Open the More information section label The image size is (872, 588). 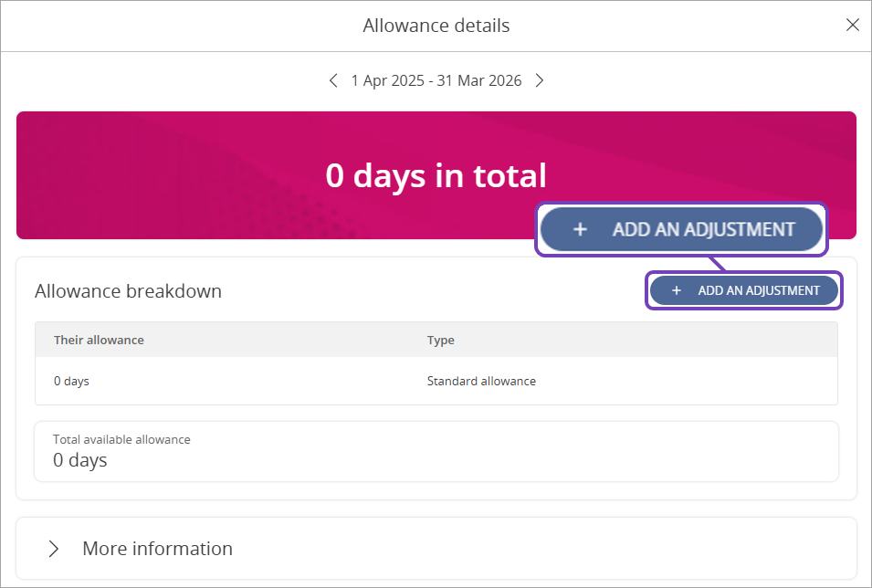point(157,549)
